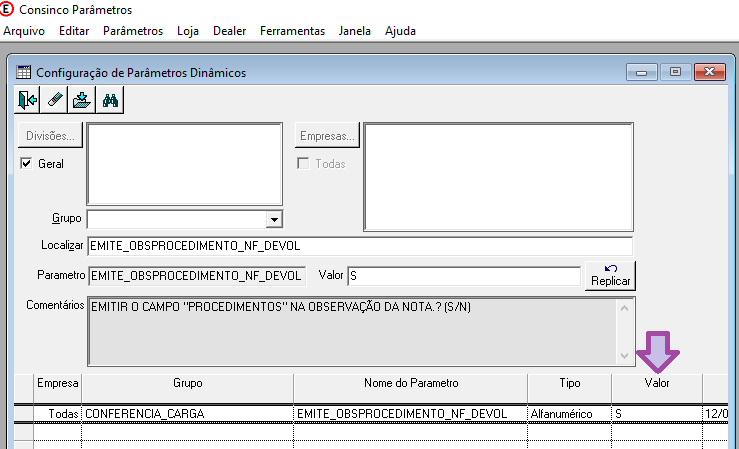Click the Comentários scrollbar down arrow
This screenshot has height=449, width=739.
pos(624,356)
